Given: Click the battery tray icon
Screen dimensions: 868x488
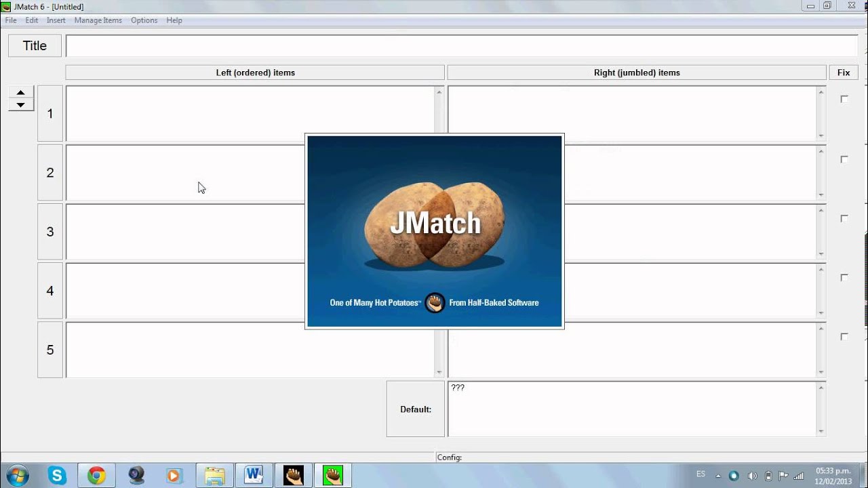Looking at the screenshot, I should click(768, 476).
